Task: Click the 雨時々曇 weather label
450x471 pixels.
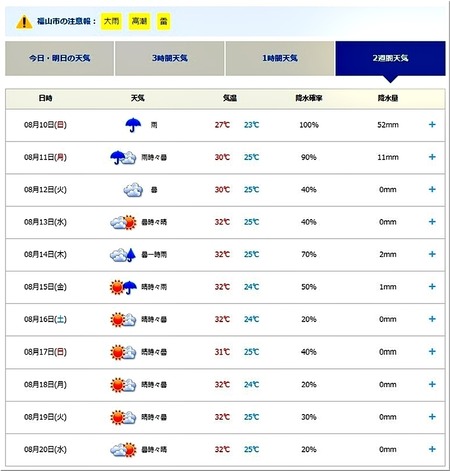Action: 154,157
